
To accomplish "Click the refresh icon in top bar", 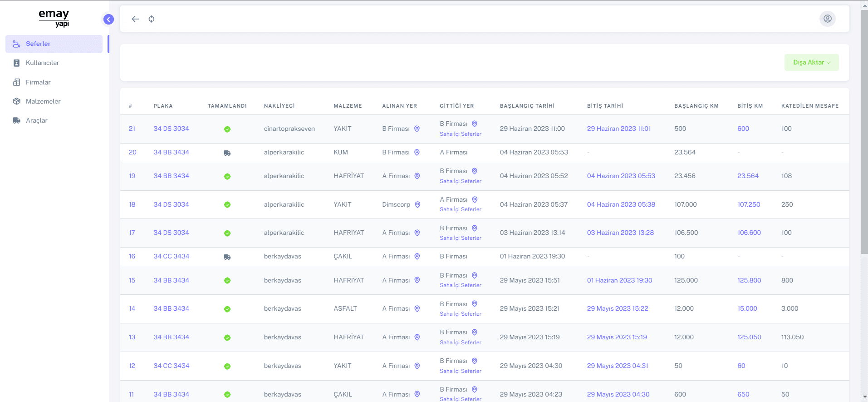I will [152, 19].
